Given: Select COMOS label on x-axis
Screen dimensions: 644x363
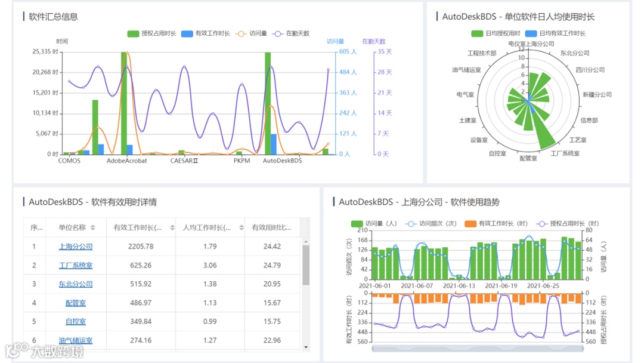Looking at the screenshot, I should (x=69, y=161).
